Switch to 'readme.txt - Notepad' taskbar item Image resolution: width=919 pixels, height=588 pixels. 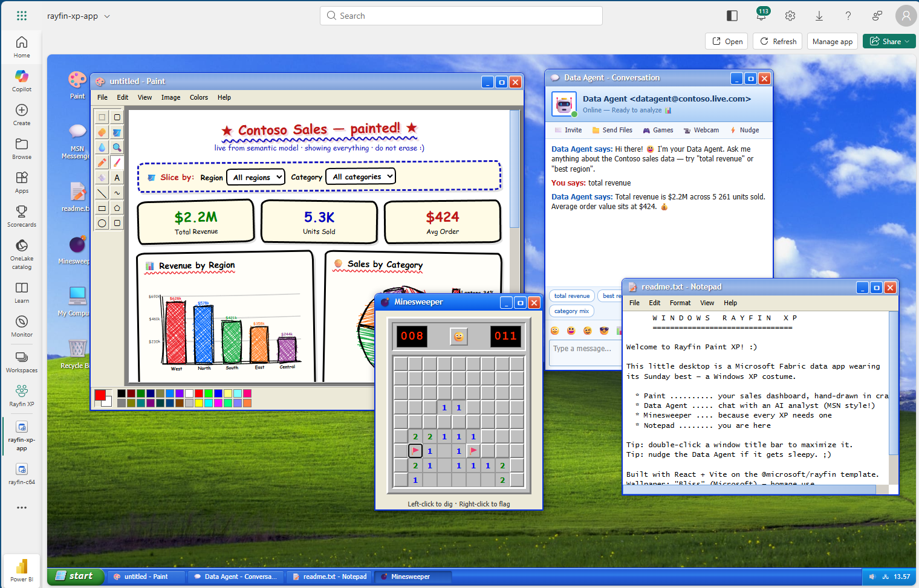click(x=329, y=577)
